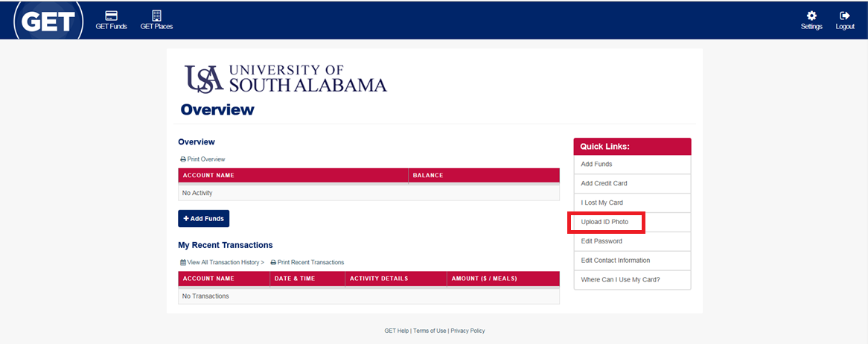Click ACCOUNT NAME header in transactions table

tap(224, 278)
